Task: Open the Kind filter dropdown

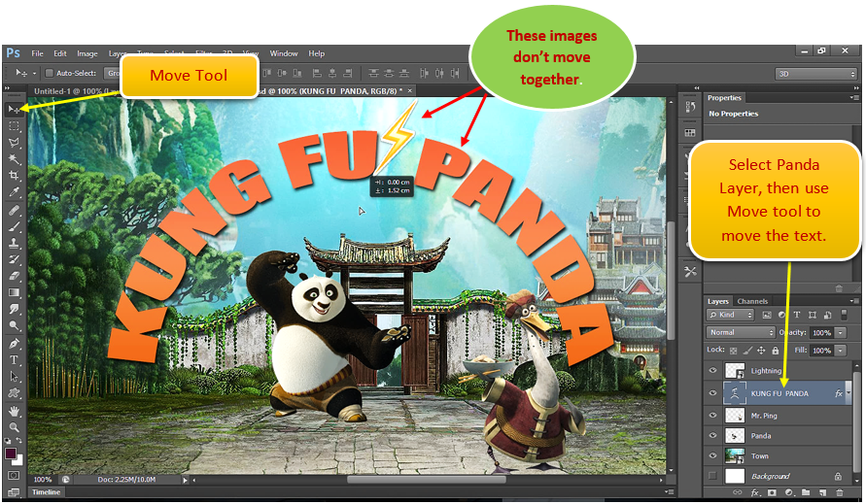Action: pyautogui.click(x=730, y=315)
